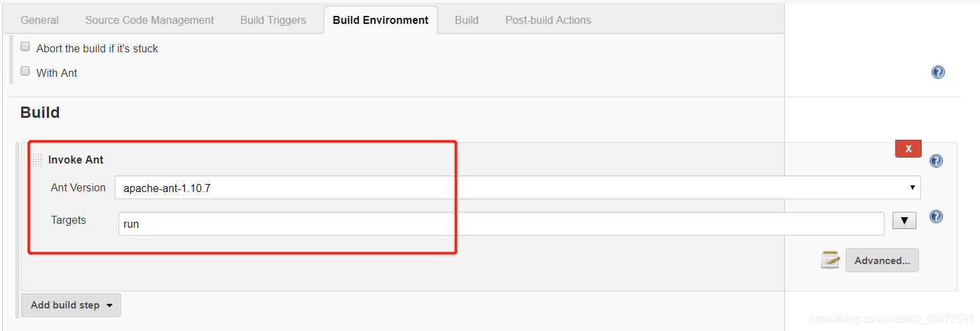Select the Build Environment tab
The width and height of the screenshot is (980, 331).
pos(381,20)
